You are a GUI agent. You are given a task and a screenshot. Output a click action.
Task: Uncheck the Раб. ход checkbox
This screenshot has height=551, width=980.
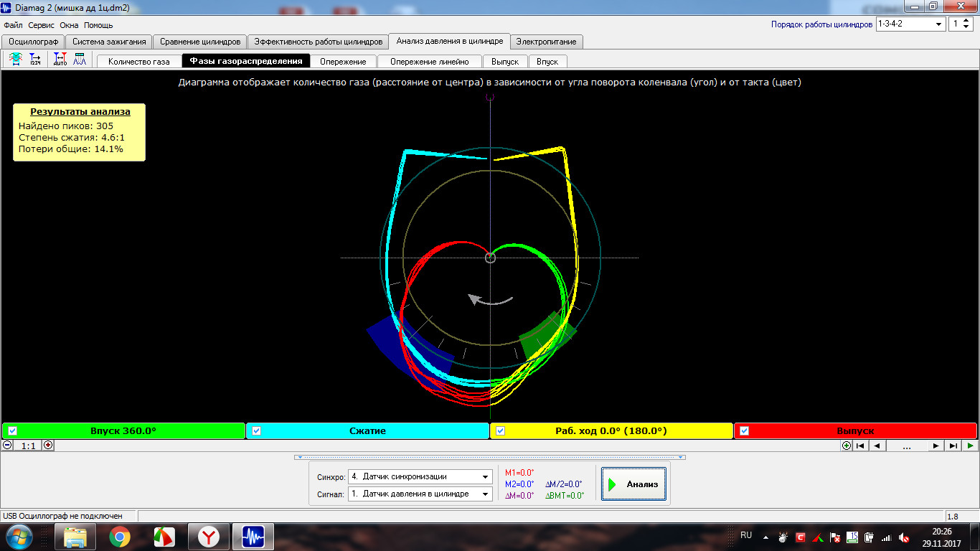coord(501,431)
